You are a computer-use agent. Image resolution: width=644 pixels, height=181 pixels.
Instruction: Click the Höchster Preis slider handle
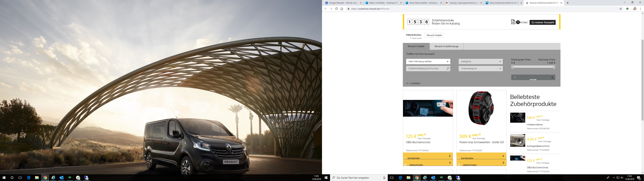pos(554,67)
